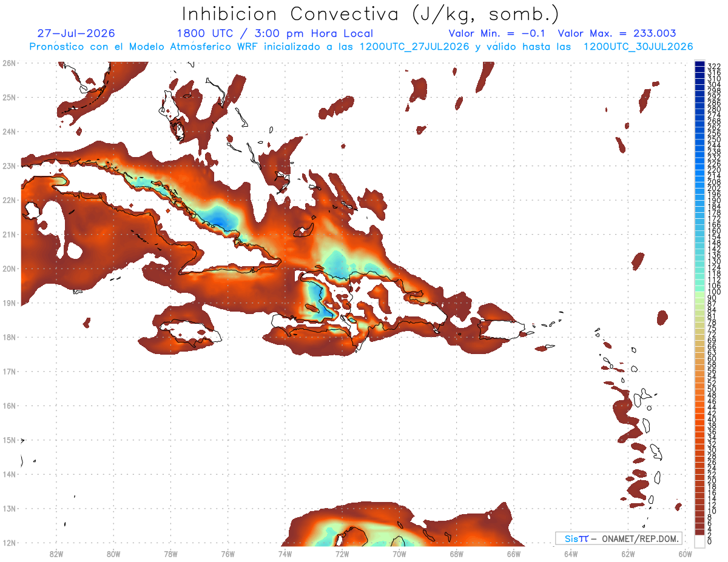Click the 20N latitude label

pyautogui.click(x=8, y=269)
